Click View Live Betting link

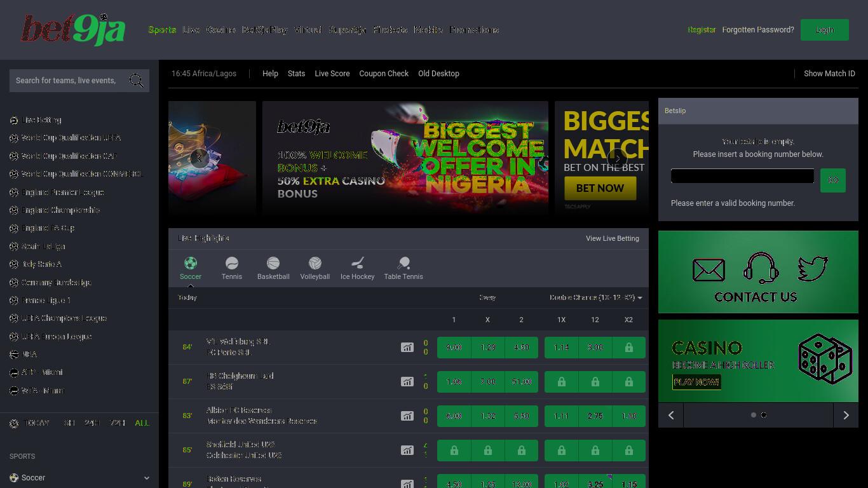coord(613,238)
